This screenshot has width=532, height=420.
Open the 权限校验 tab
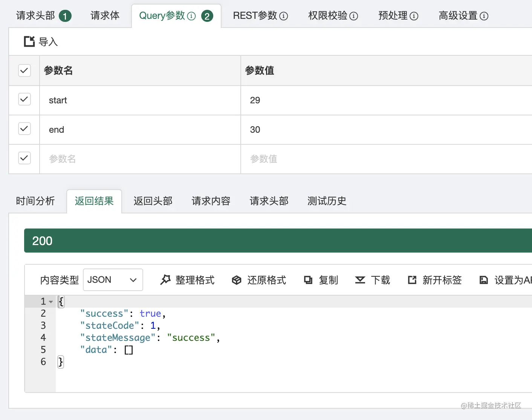333,16
